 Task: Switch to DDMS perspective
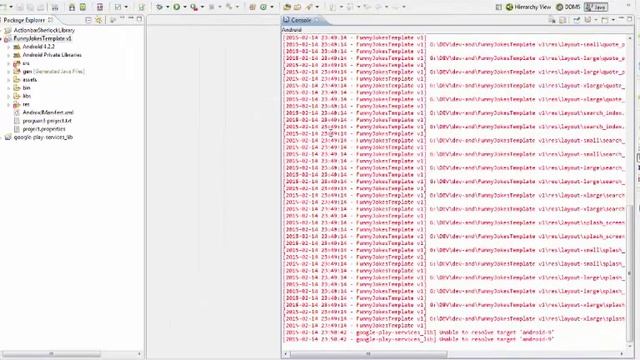pos(568,7)
